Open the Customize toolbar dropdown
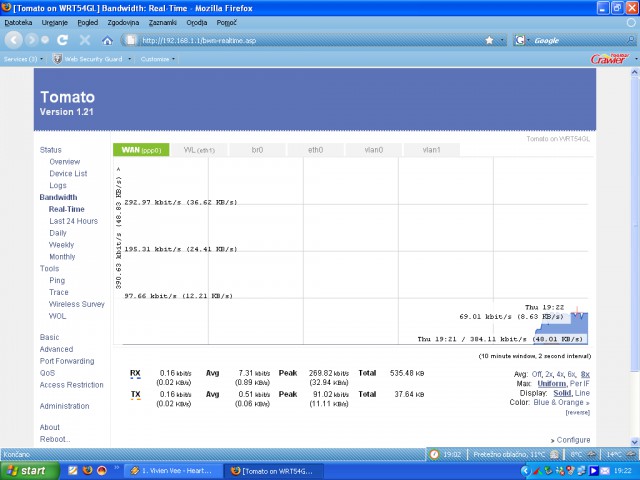Screen dimensions: 640x480 (x=158, y=59)
